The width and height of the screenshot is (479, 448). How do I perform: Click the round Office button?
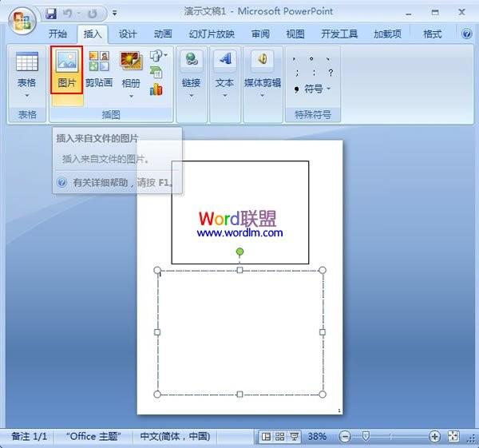(22, 21)
